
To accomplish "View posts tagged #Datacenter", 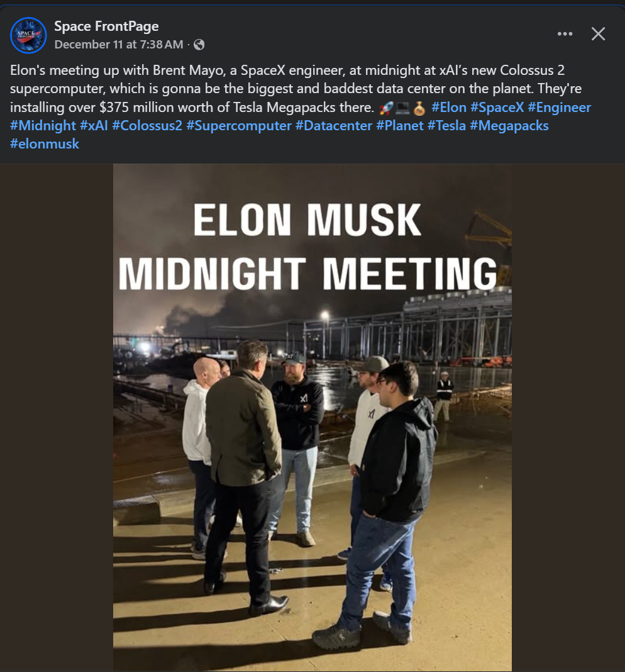I will 333,126.
